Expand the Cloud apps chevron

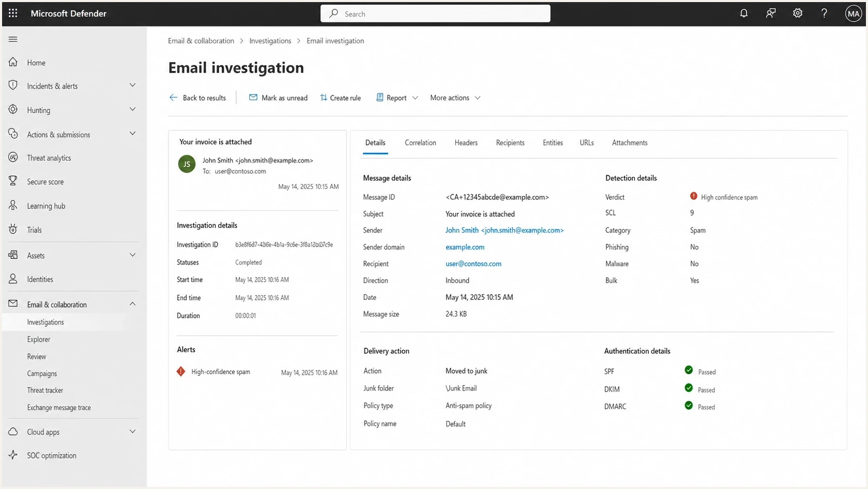pos(132,432)
